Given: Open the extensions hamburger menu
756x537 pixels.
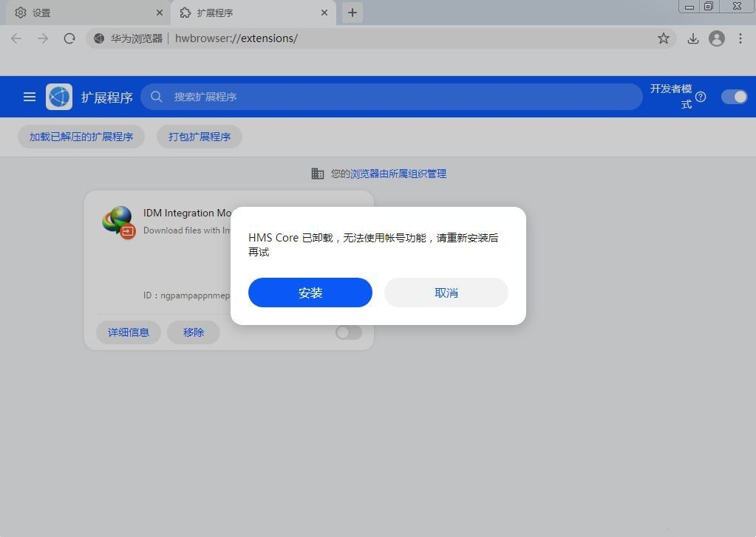Looking at the screenshot, I should [30, 97].
